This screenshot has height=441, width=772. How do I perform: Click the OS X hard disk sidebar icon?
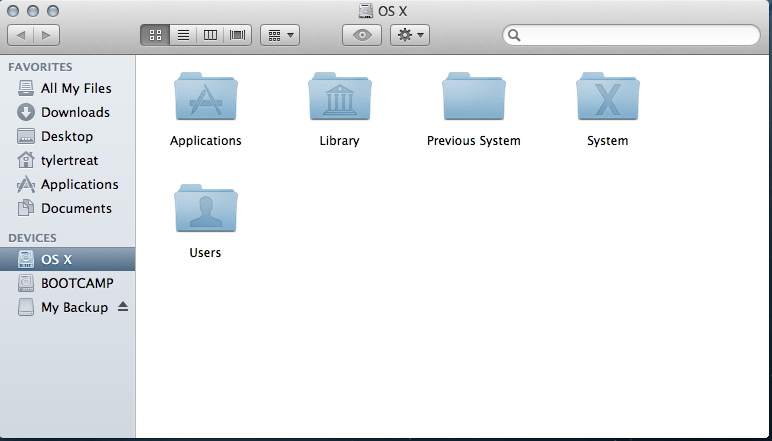(x=26, y=259)
